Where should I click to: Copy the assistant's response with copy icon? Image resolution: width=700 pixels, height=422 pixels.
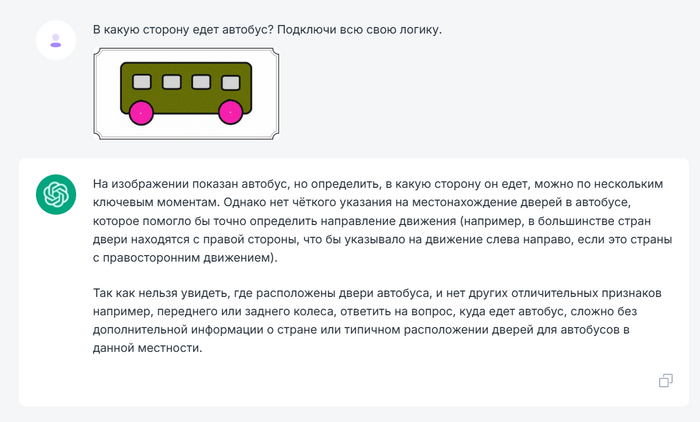[665, 380]
